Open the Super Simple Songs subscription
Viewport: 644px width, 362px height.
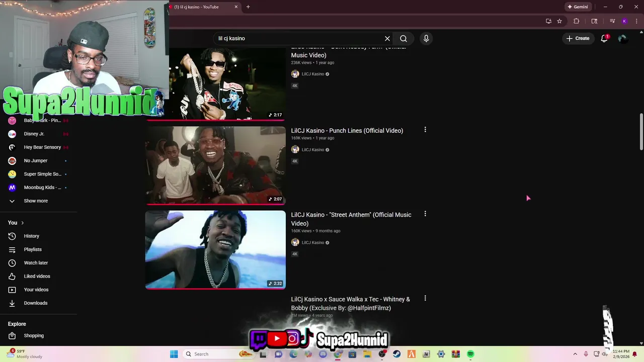[x=38, y=174]
